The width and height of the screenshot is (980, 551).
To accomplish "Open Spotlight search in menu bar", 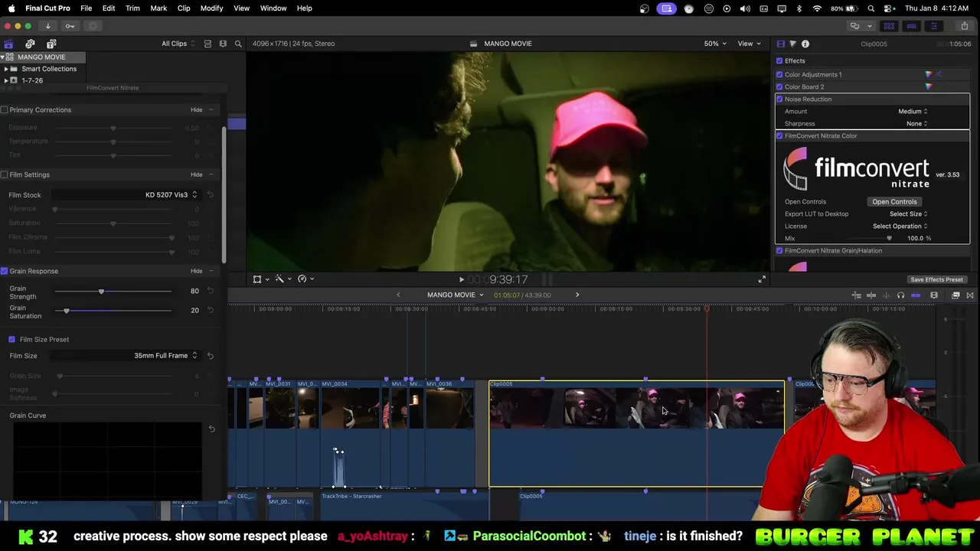I will pos(871,8).
